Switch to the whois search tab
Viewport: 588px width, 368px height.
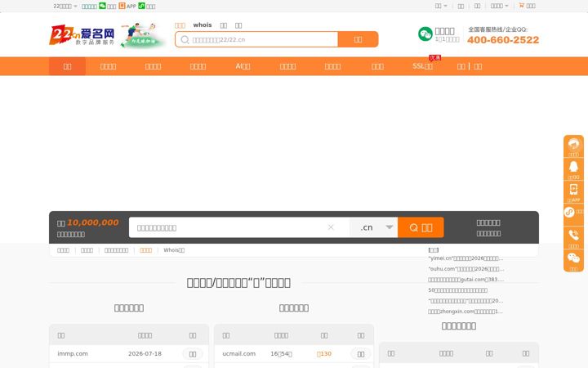click(x=203, y=25)
